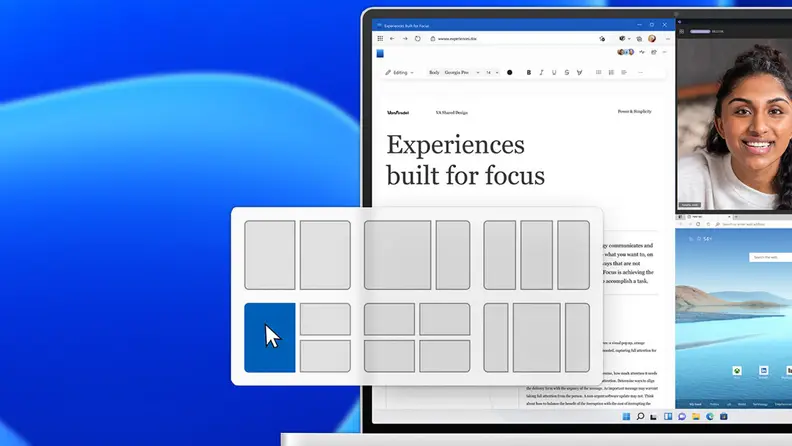This screenshot has width=792, height=446.
Task: Open the activity pulse icon in document header
Action: [642, 52]
